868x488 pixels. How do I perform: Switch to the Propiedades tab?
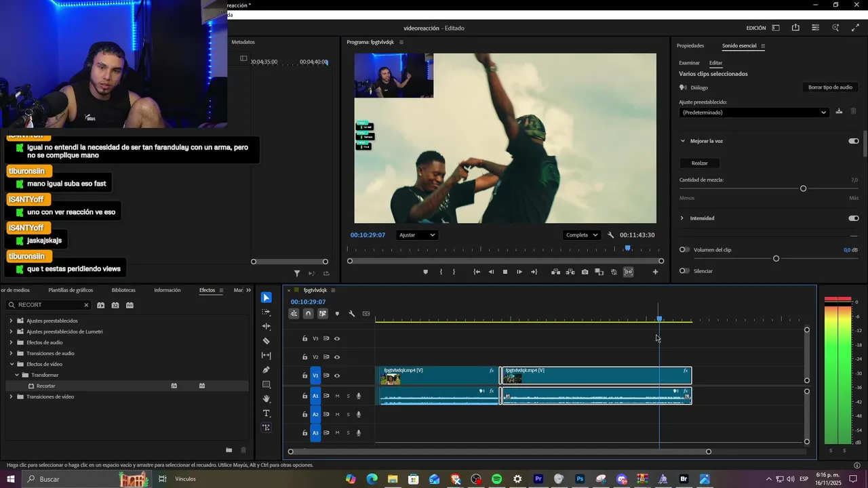pyautogui.click(x=690, y=46)
